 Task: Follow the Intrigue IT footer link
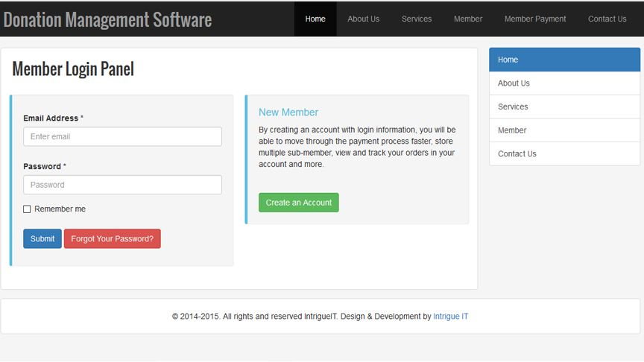450,317
